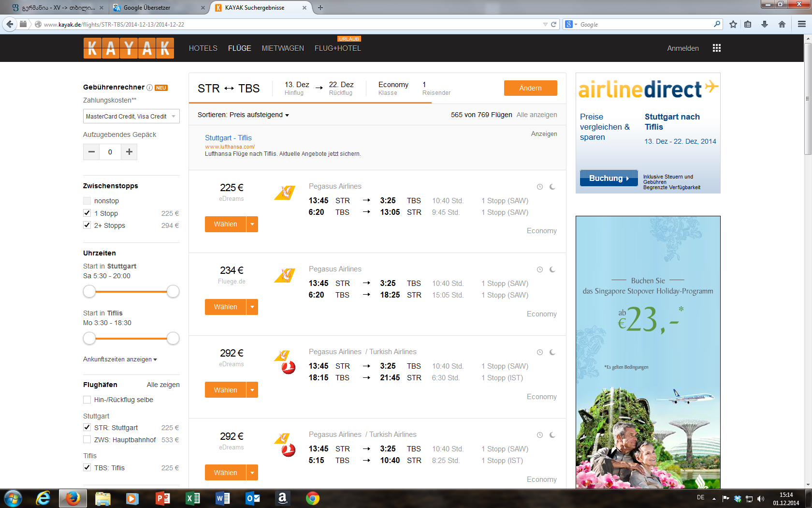The height and width of the screenshot is (508, 812).
Task: Open dropdown arrow beside 234 € Wählen
Action: pyautogui.click(x=252, y=307)
